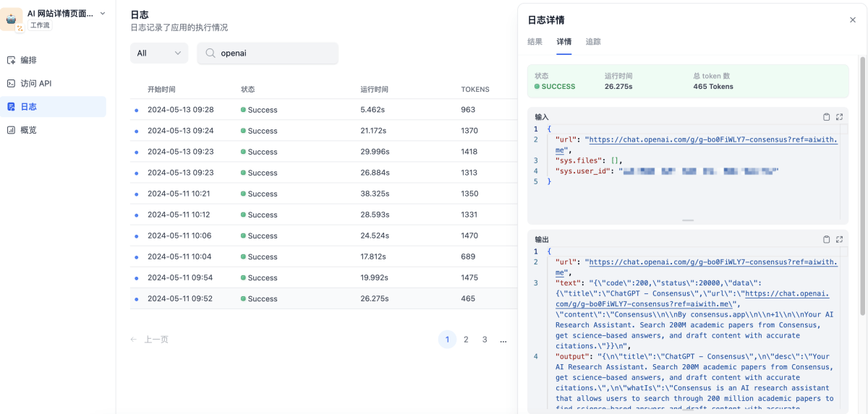Click the search box containing openai
This screenshot has width=868, height=414.
click(x=268, y=53)
